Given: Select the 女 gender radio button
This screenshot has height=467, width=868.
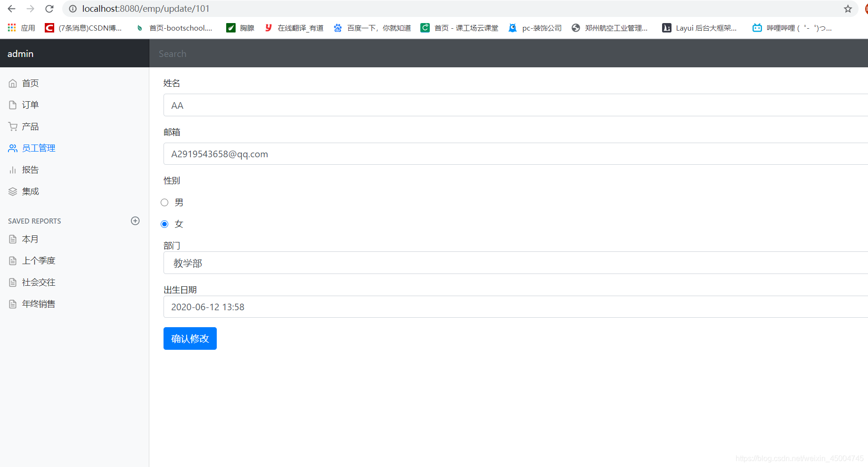Looking at the screenshot, I should 164,224.
